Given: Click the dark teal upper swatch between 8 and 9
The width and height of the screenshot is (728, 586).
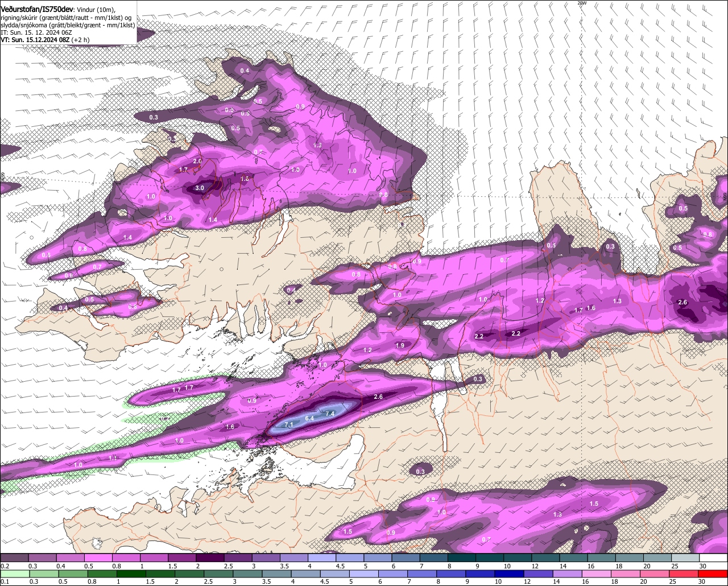Looking at the screenshot, I should pyautogui.click(x=462, y=558).
